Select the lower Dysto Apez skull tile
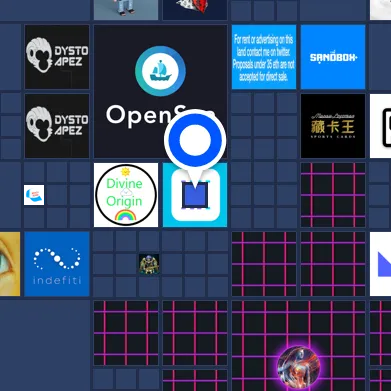 pyautogui.click(x=57, y=126)
